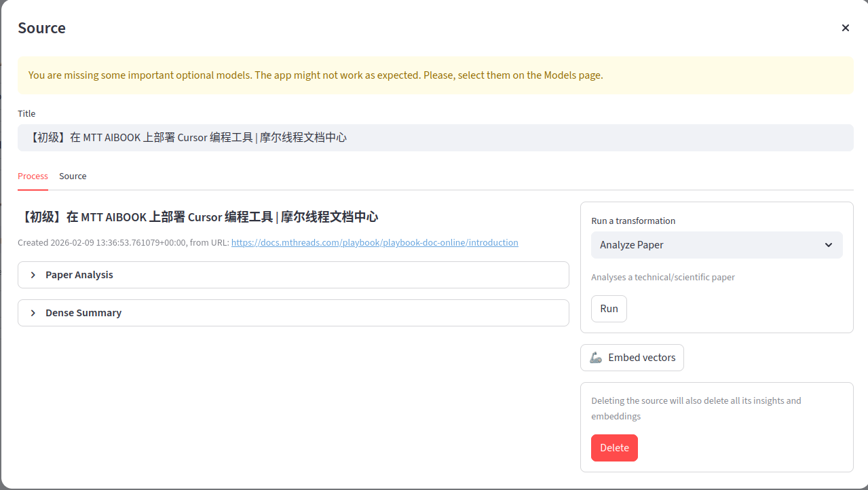This screenshot has height=490, width=868.
Task: Open the docs.mthreads.com source URL link
Action: (x=375, y=242)
